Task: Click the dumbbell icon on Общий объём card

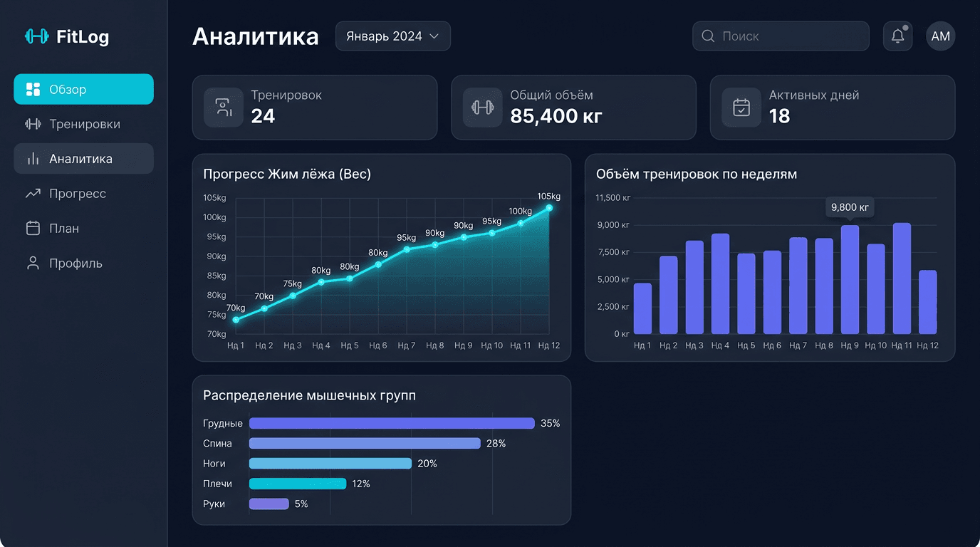Action: [x=482, y=107]
